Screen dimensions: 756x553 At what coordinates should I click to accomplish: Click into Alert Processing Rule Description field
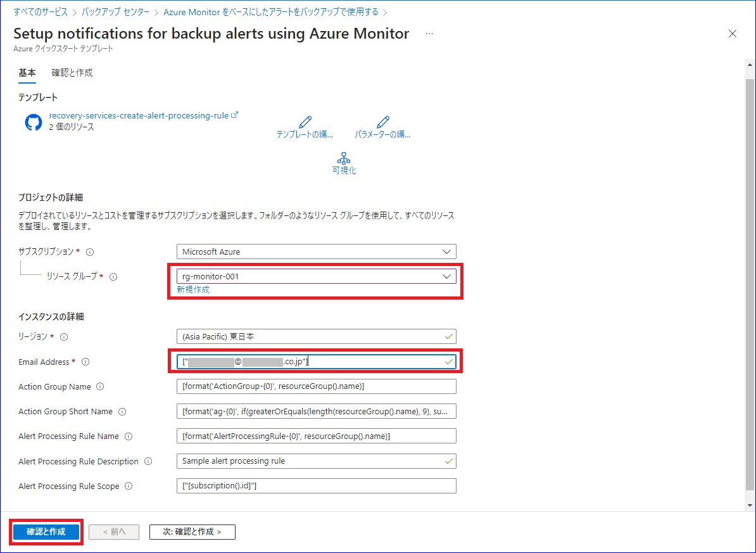pyautogui.click(x=317, y=461)
